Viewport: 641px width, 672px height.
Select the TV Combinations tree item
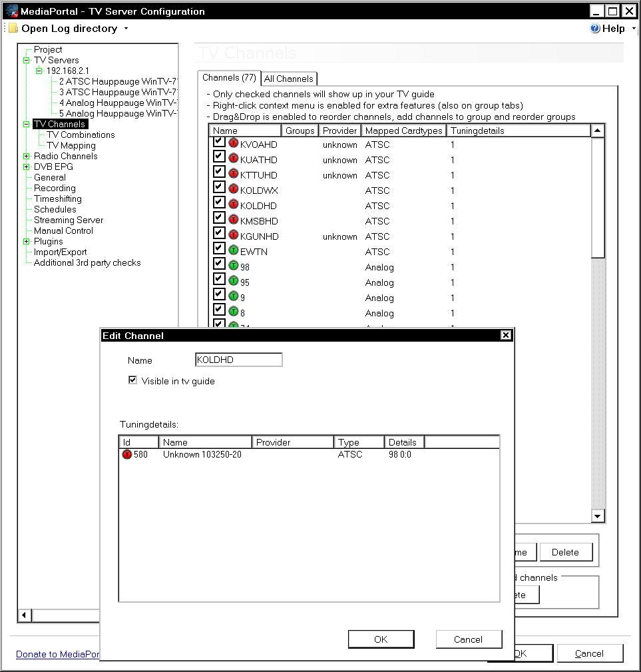81,135
